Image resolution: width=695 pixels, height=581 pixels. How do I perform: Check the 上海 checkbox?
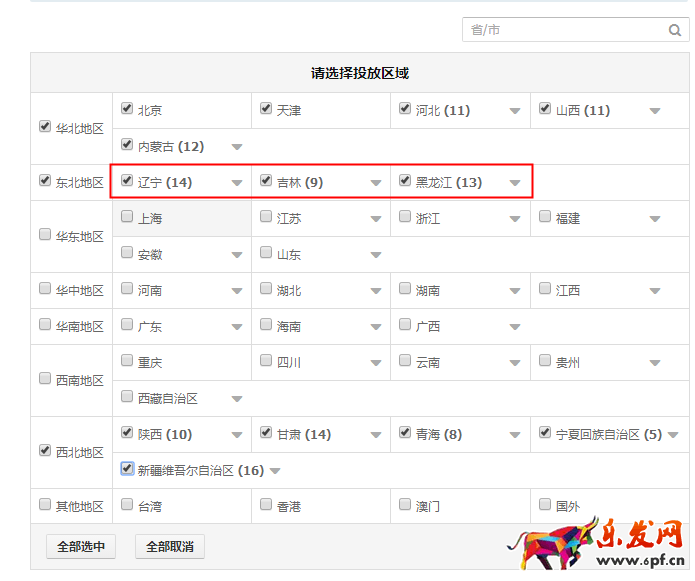pos(127,216)
